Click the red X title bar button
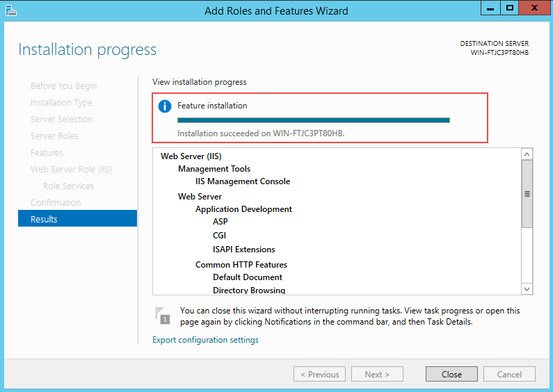Image resolution: width=553 pixels, height=392 pixels. tap(536, 8)
